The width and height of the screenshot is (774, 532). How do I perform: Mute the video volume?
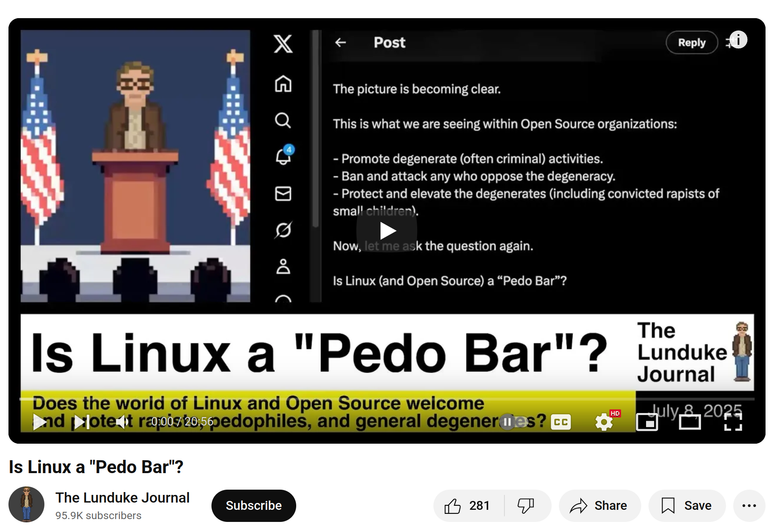[x=121, y=422]
